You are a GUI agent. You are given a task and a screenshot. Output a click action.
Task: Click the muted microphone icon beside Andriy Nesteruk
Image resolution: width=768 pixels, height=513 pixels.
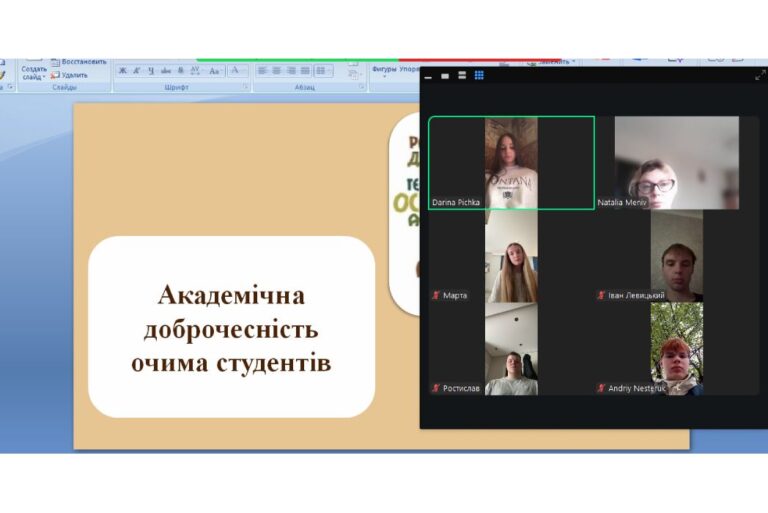pyautogui.click(x=601, y=389)
